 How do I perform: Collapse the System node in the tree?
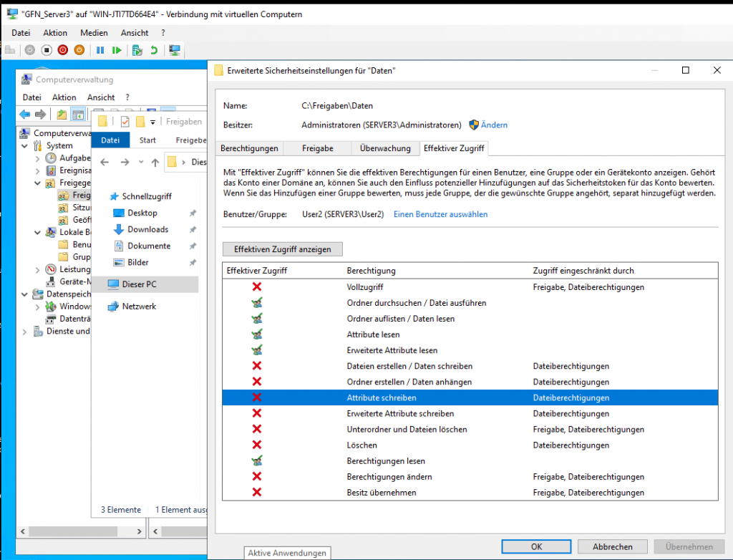tap(27, 146)
